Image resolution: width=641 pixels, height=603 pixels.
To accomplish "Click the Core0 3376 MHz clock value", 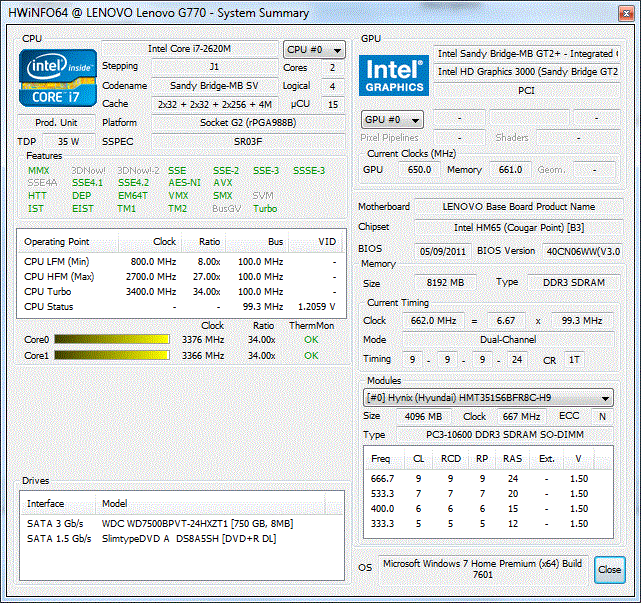I will (203, 340).
